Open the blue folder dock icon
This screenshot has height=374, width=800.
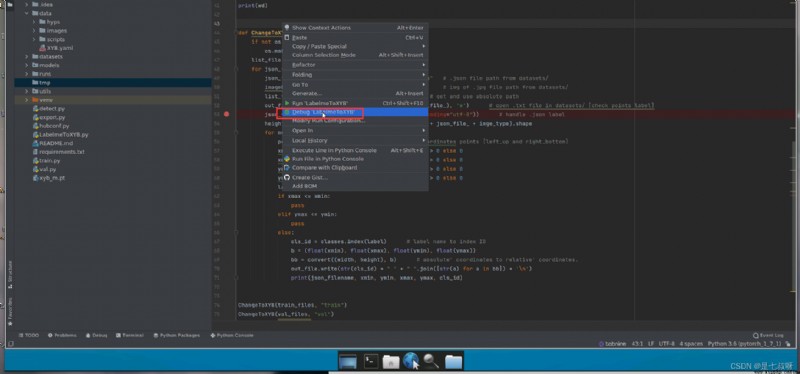pos(453,362)
